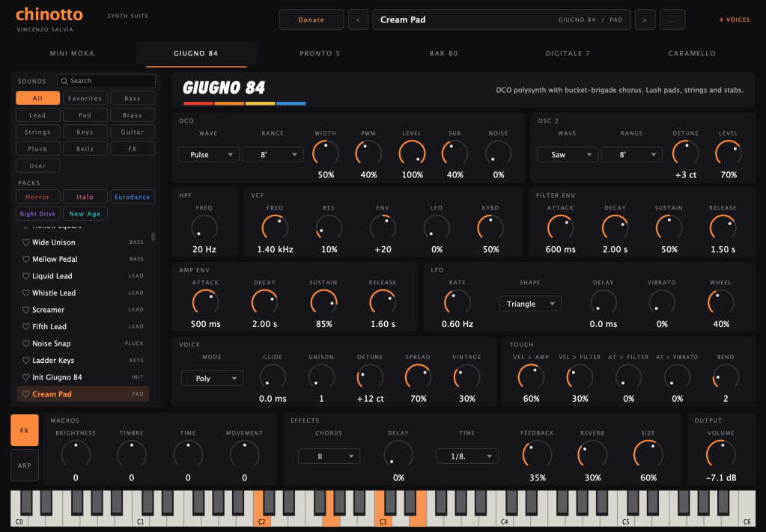Filter sounds by Lead category

click(x=37, y=115)
